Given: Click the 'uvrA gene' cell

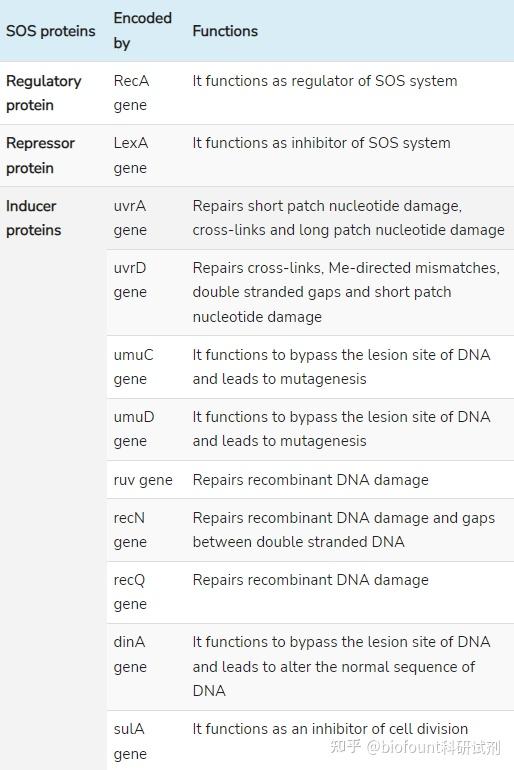Looking at the screenshot, I should [x=130, y=218].
